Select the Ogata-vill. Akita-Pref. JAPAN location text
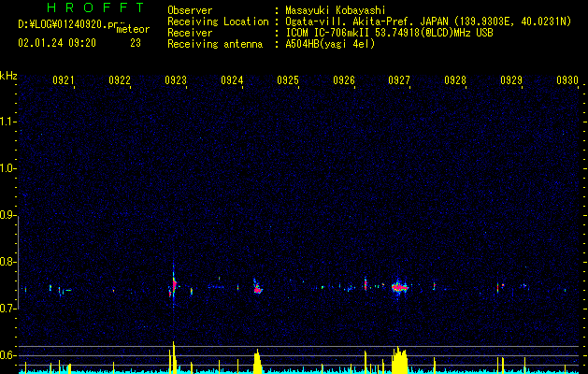Screen dimensions: 588x374 click(428, 22)
